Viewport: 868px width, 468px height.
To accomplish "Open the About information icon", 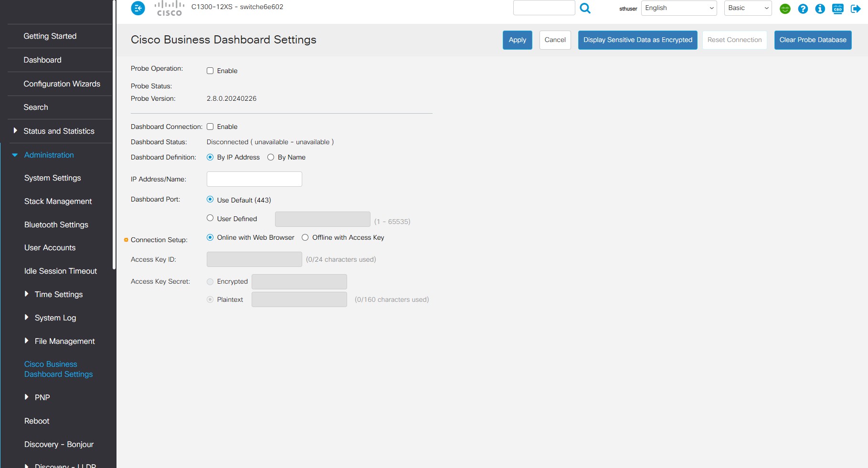I will 820,9.
